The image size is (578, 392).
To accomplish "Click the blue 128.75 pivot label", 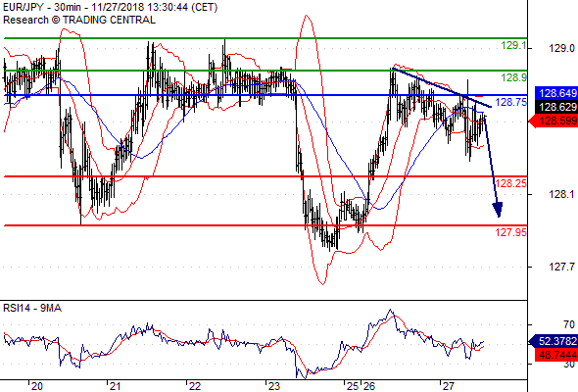I will click(511, 102).
